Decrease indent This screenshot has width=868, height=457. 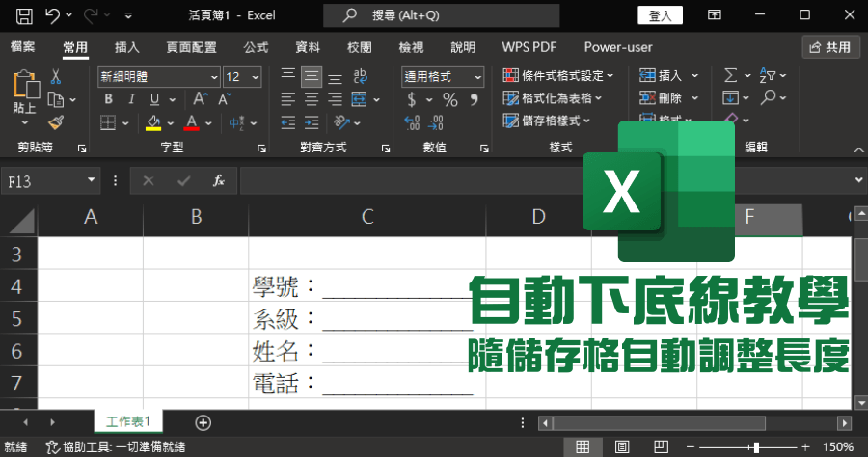pyautogui.click(x=287, y=122)
